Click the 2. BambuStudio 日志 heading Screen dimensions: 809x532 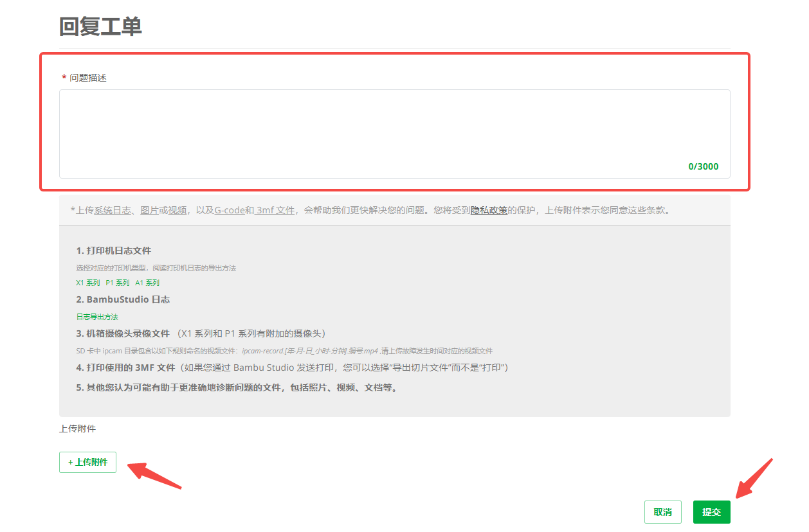coord(123,299)
